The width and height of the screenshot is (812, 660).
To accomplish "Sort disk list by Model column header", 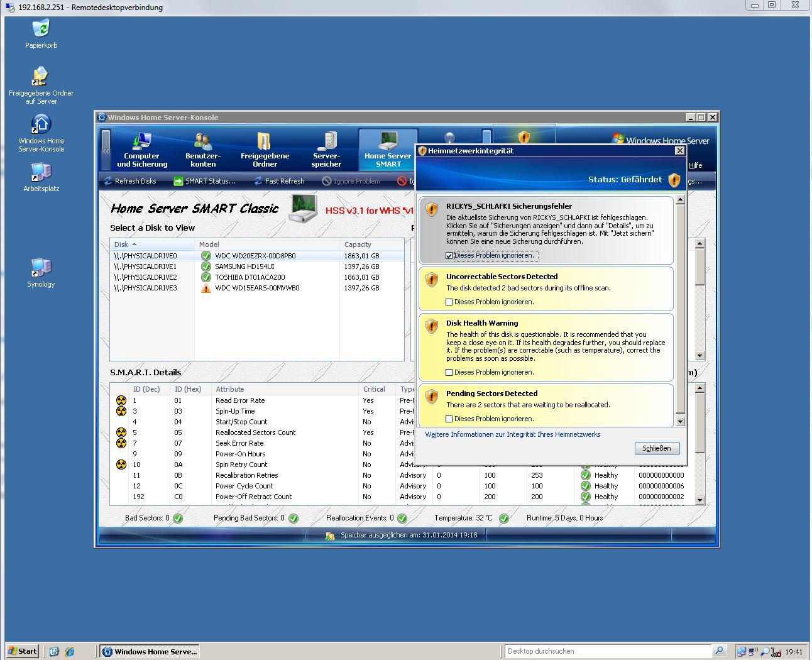I will [267, 245].
